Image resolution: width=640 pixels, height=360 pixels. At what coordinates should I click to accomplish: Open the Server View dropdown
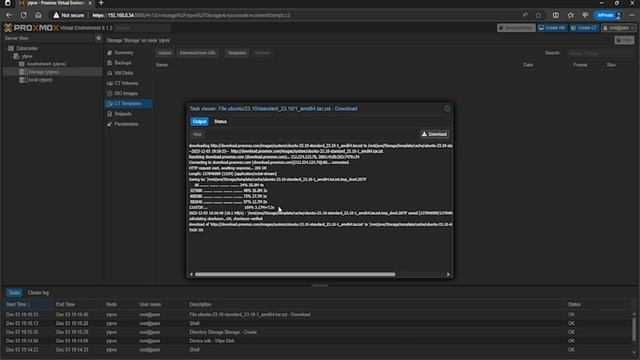point(47,38)
